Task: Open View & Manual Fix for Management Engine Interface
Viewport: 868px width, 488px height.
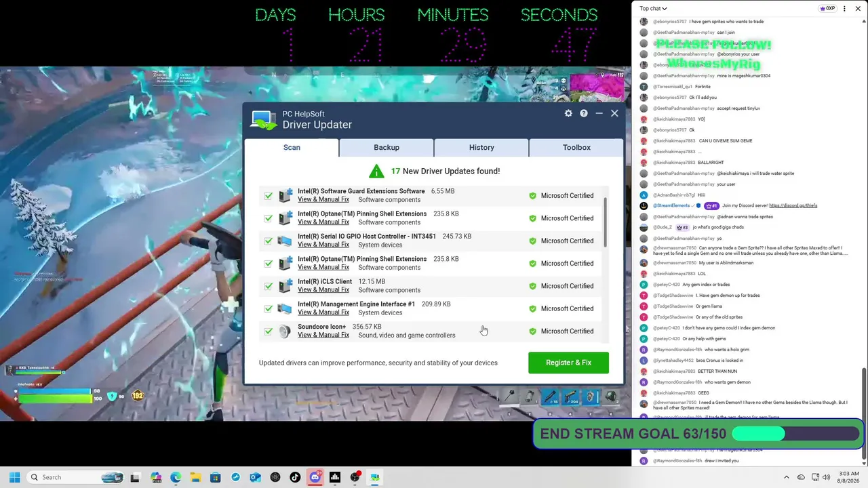Action: (x=323, y=312)
